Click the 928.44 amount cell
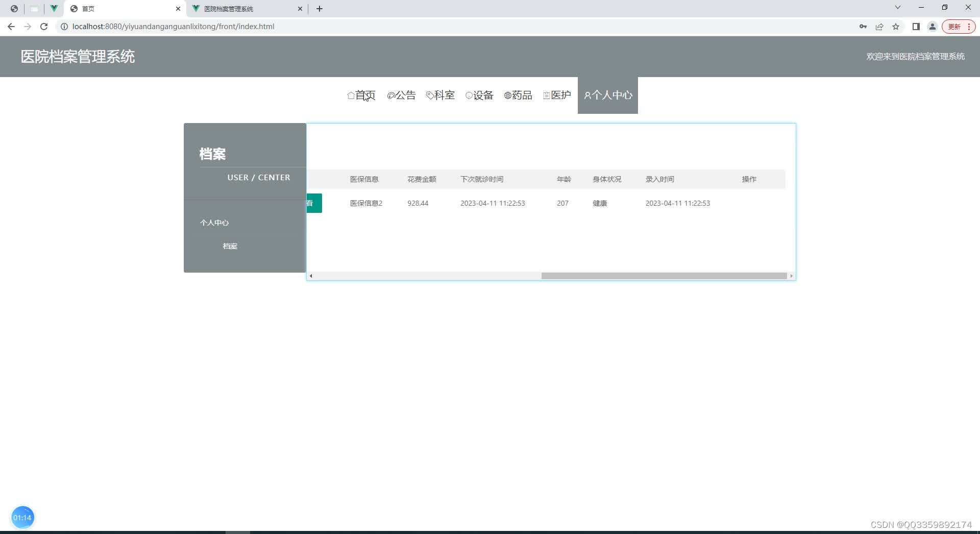Image resolution: width=980 pixels, height=534 pixels. [418, 203]
